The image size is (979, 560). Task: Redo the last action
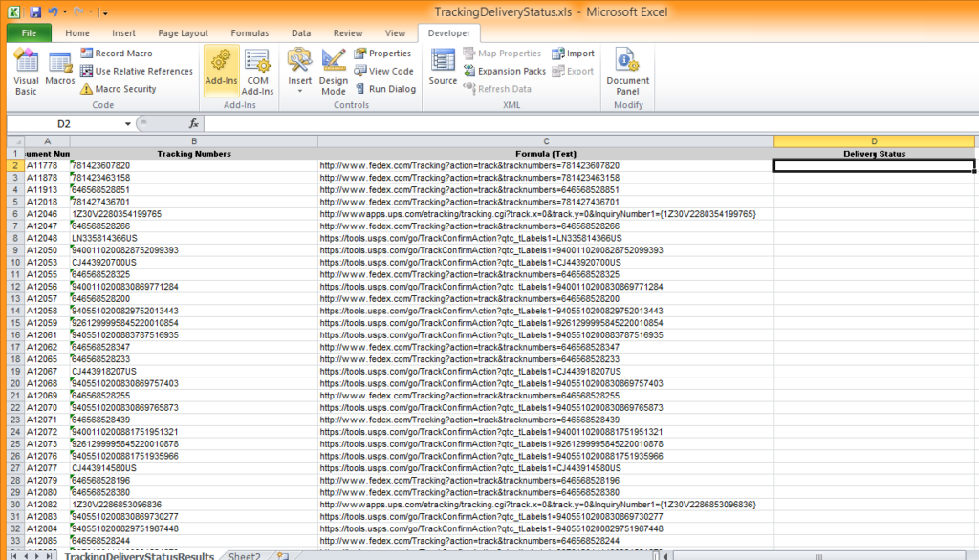[78, 11]
